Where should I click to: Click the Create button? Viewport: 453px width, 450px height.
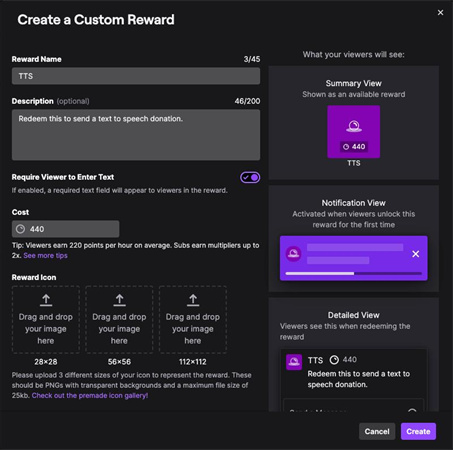coord(418,431)
